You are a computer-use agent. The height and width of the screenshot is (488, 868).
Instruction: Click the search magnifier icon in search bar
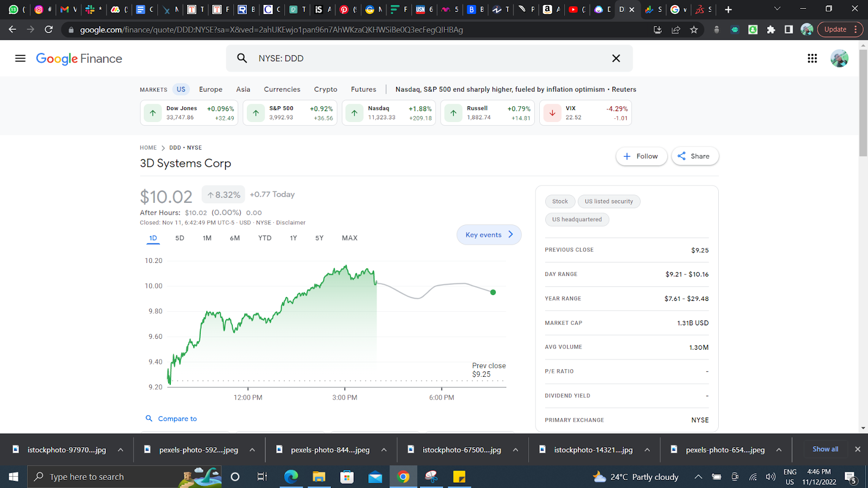(x=242, y=58)
